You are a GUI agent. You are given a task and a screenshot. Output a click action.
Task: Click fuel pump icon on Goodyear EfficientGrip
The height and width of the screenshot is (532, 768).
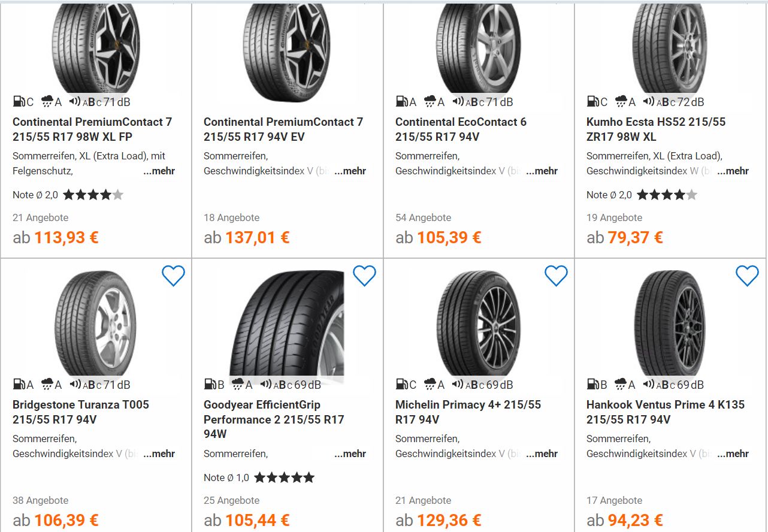click(210, 385)
